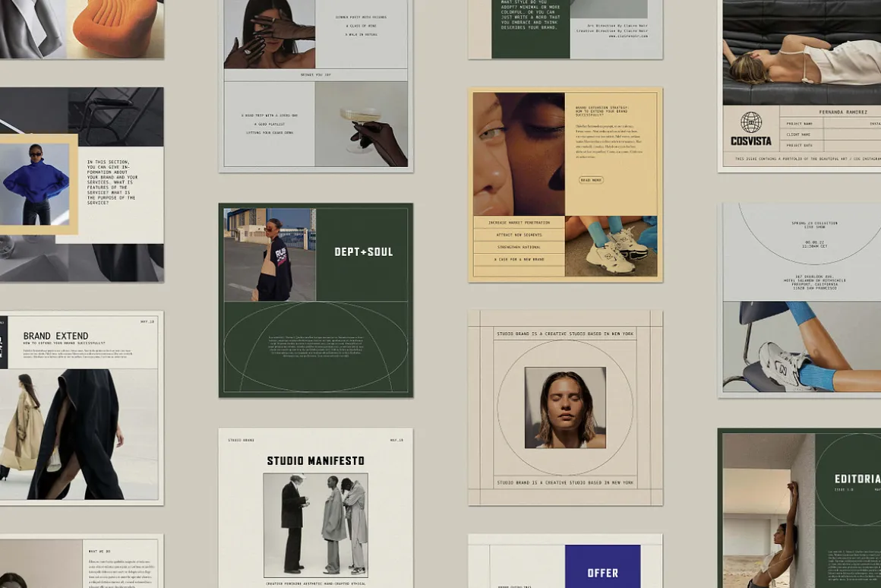Screen dimensions: 881x588
Task: Click THIS ISSUE CONTAINS A PORTFOLIO footer text
Action: [808, 159]
